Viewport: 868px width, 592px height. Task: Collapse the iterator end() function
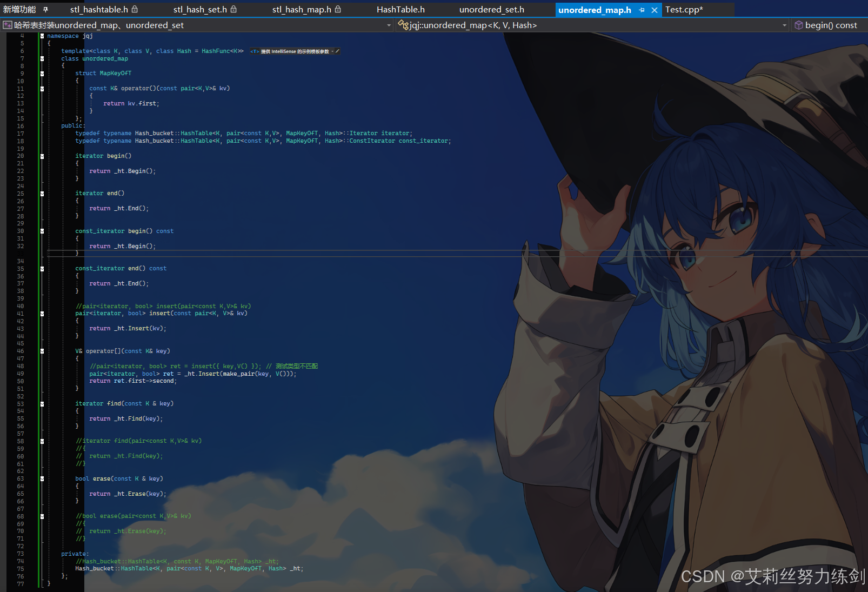click(42, 194)
